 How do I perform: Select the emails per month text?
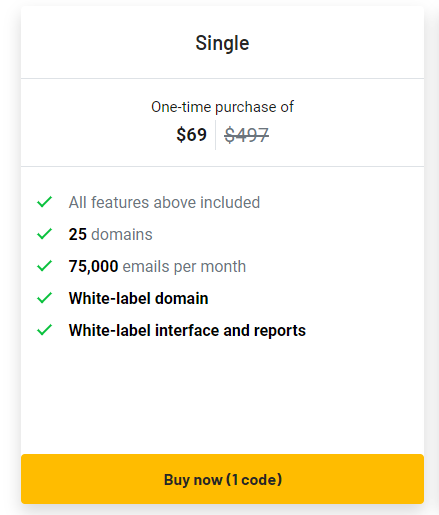[184, 267]
